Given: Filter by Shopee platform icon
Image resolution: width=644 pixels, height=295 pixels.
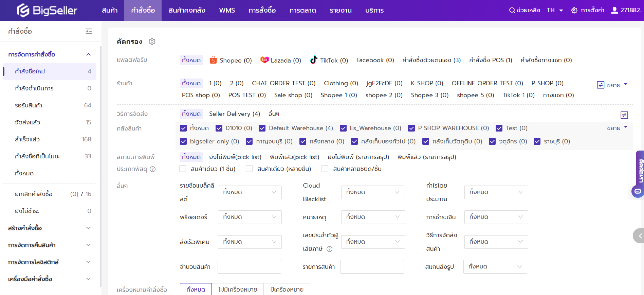Looking at the screenshot, I should pyautogui.click(x=213, y=60).
